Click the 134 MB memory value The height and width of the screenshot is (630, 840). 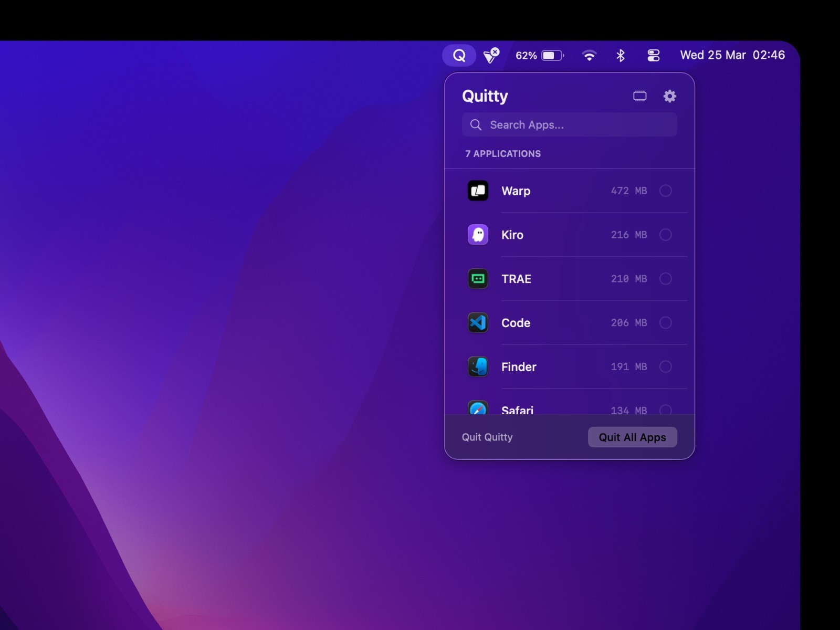coord(629,409)
